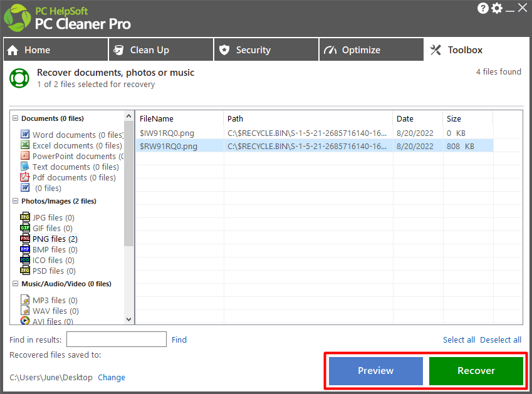Click the Excel documents icon
The height and width of the screenshot is (394, 532).
[25, 145]
